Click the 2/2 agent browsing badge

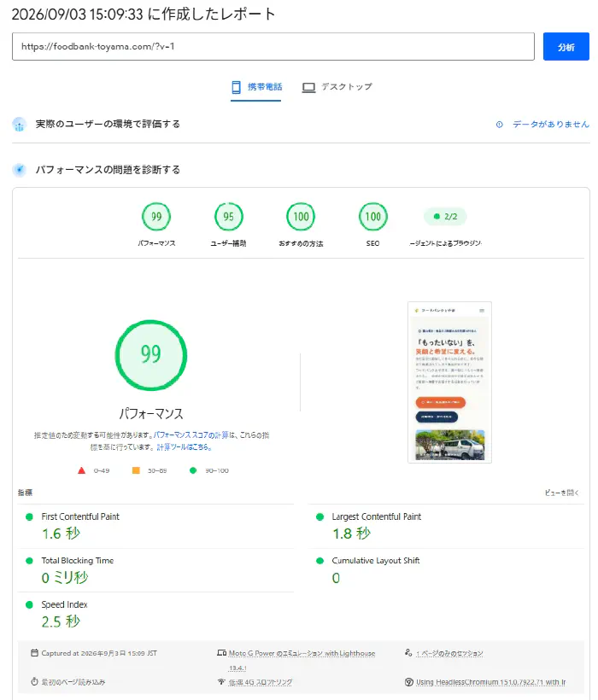[445, 217]
